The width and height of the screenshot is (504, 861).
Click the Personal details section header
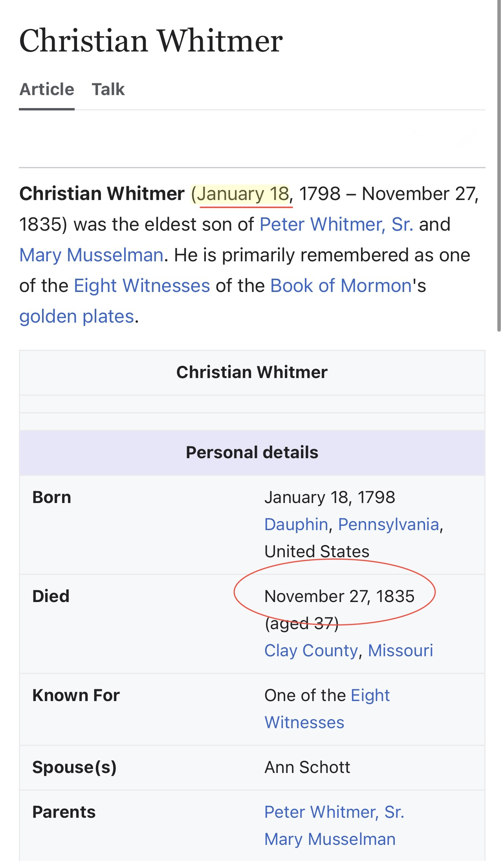[252, 452]
